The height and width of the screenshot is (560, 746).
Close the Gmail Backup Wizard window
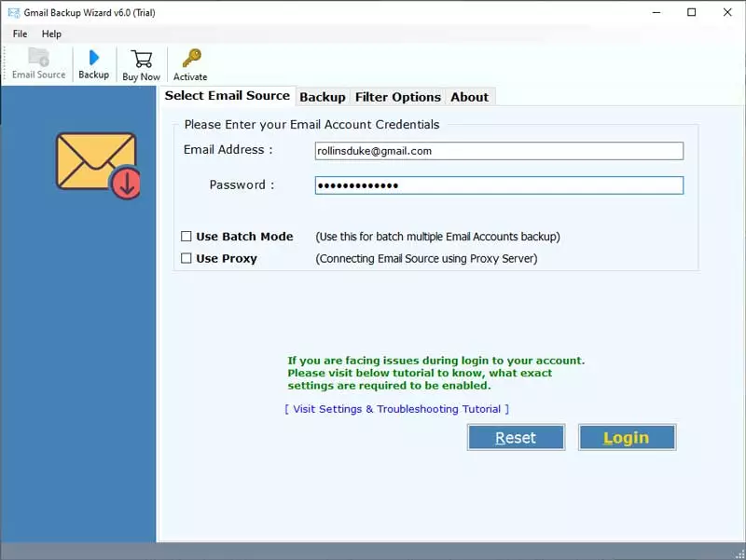pyautogui.click(x=727, y=12)
